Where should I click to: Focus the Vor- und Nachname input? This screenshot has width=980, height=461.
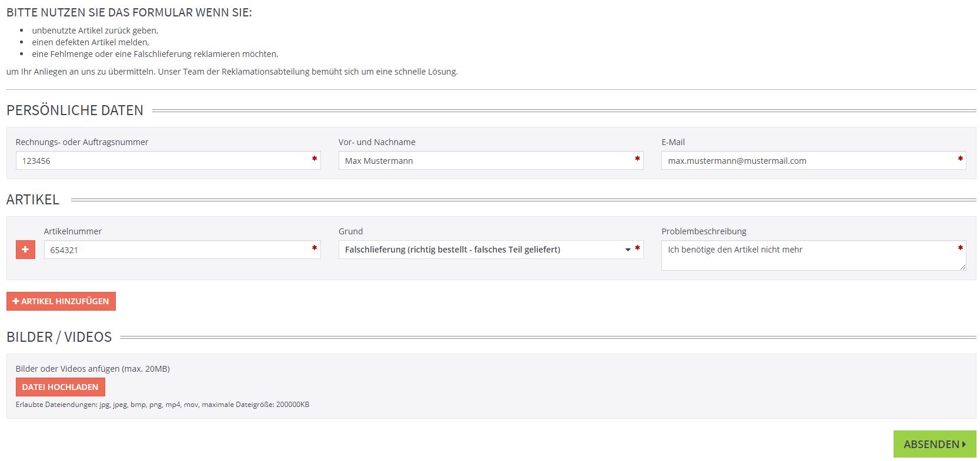click(491, 160)
